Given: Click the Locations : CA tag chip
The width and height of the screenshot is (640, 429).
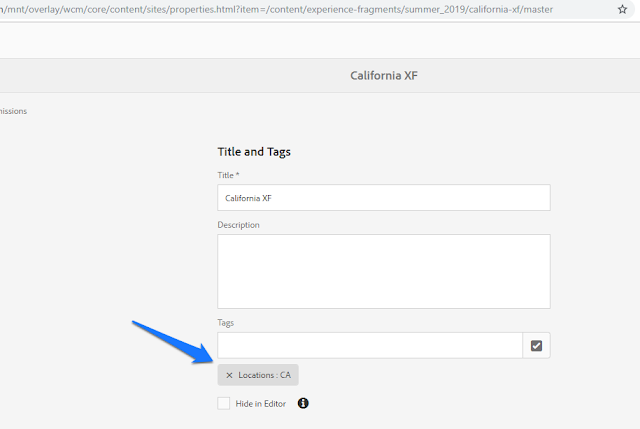Looking at the screenshot, I should click(x=264, y=375).
